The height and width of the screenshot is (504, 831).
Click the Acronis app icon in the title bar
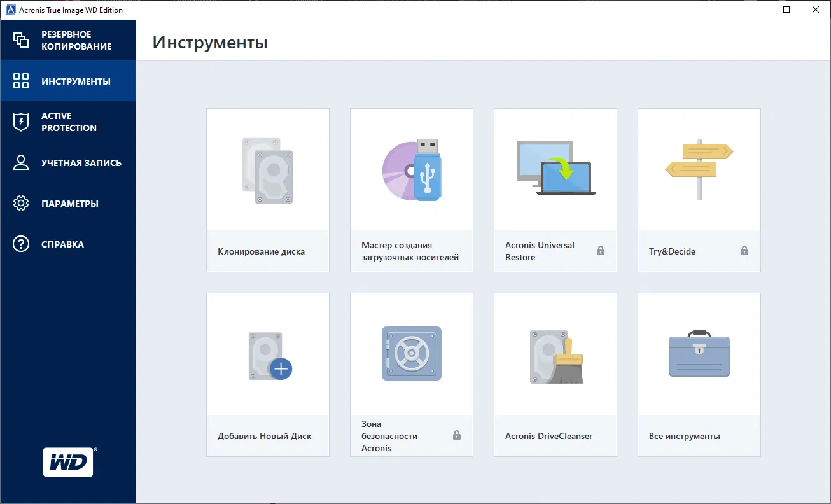tap(10, 10)
